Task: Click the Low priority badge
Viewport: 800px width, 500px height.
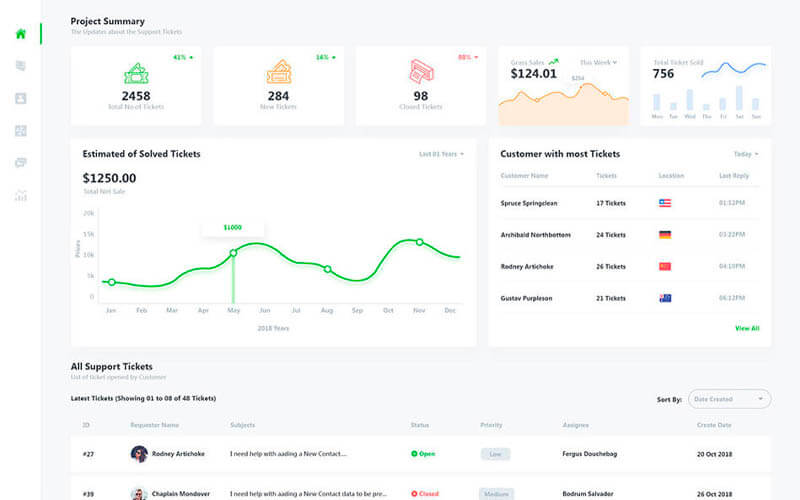Action: pyautogui.click(x=495, y=454)
